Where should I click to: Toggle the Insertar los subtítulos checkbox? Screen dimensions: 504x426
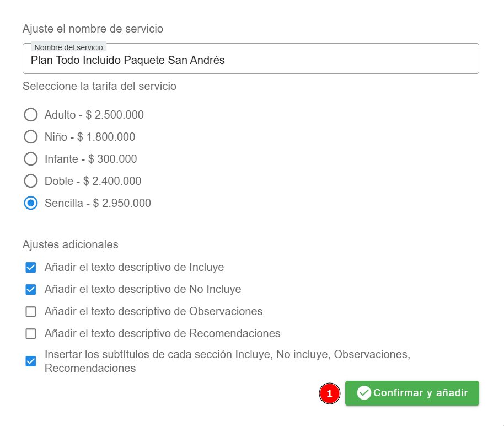pos(31,361)
